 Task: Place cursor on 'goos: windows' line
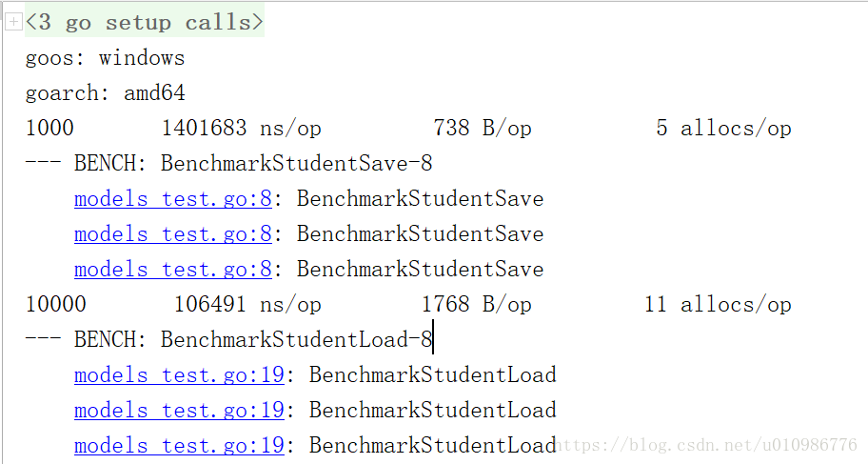(106, 58)
